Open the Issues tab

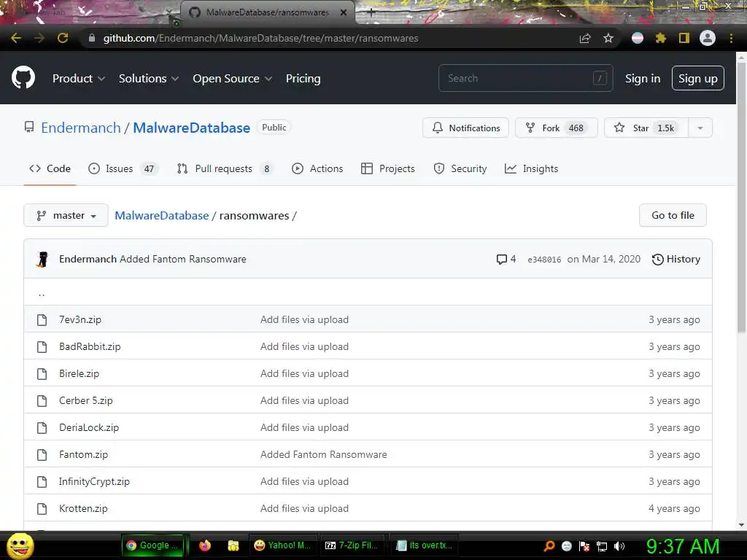coord(123,168)
